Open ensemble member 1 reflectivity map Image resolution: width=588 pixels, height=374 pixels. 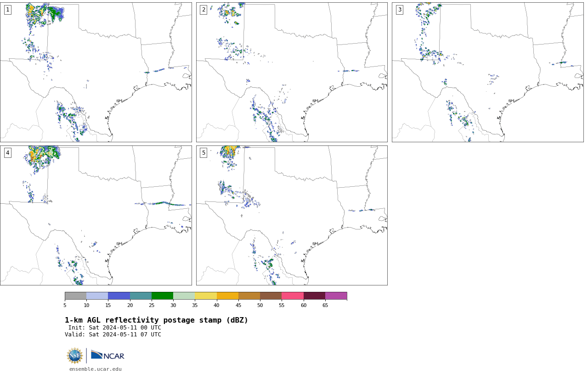[x=96, y=72]
